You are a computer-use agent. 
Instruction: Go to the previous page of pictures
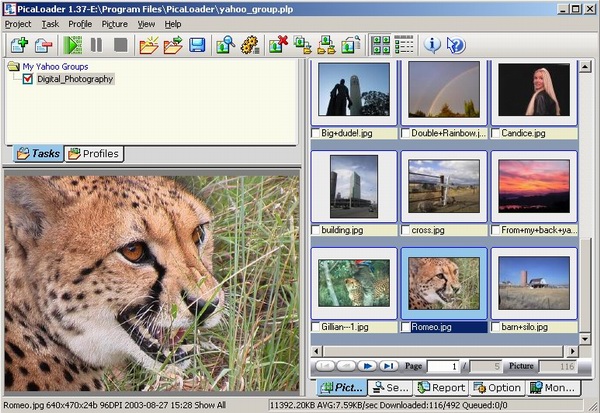[346, 366]
